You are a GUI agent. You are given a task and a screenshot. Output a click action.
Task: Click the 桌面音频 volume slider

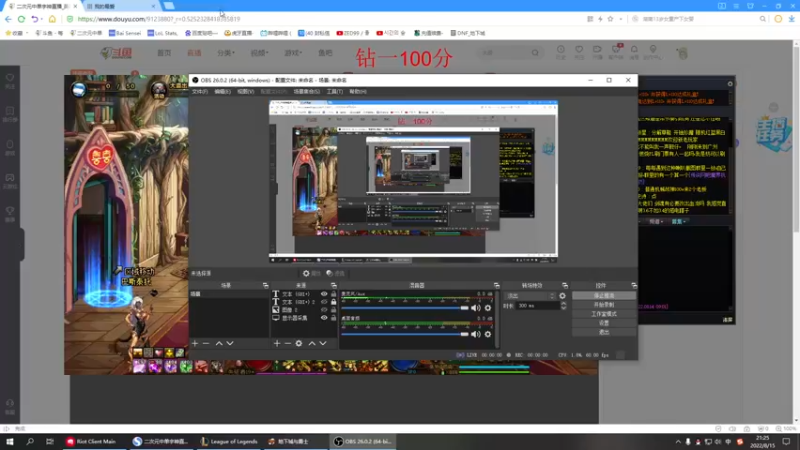pyautogui.click(x=405, y=334)
